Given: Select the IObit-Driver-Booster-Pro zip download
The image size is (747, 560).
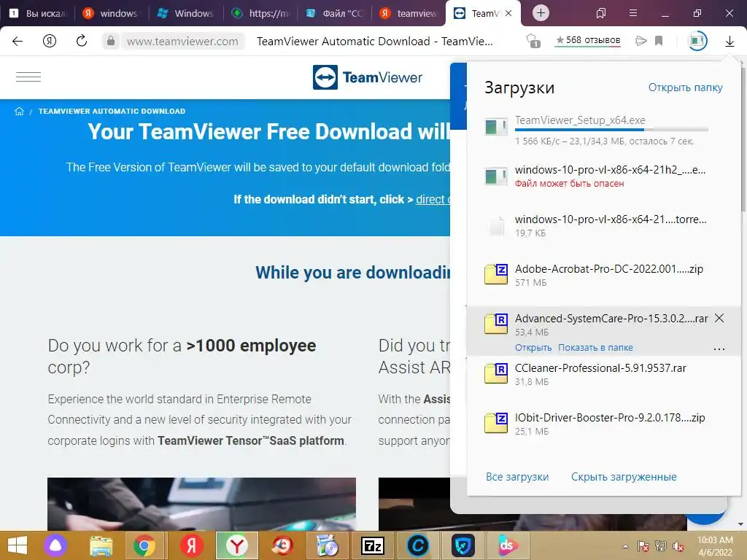Looking at the screenshot, I should pyautogui.click(x=603, y=424).
